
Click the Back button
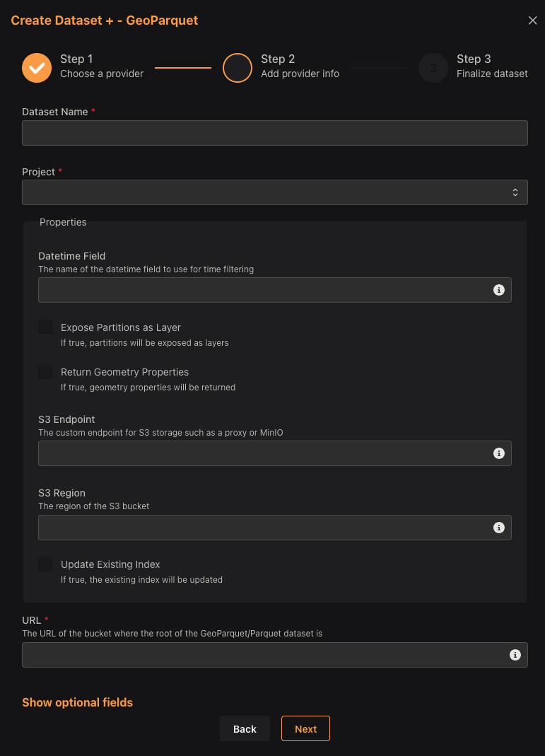point(245,728)
